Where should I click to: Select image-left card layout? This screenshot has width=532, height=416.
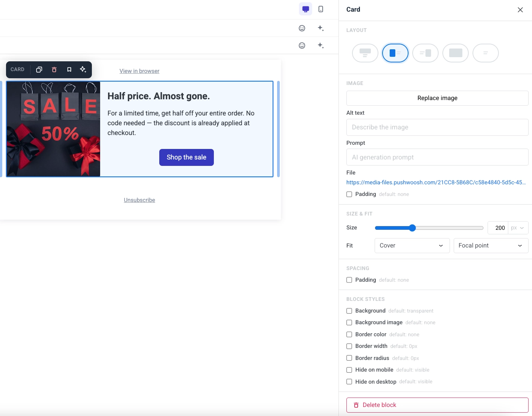tap(395, 53)
